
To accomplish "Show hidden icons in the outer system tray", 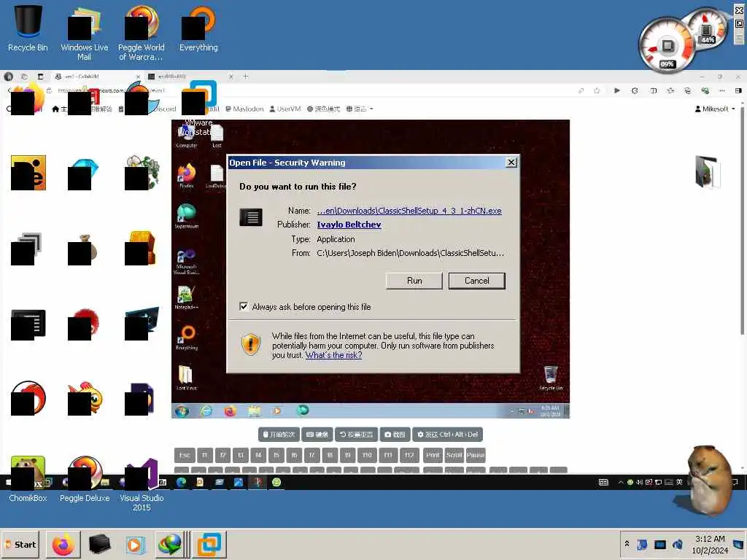I will point(627,543).
